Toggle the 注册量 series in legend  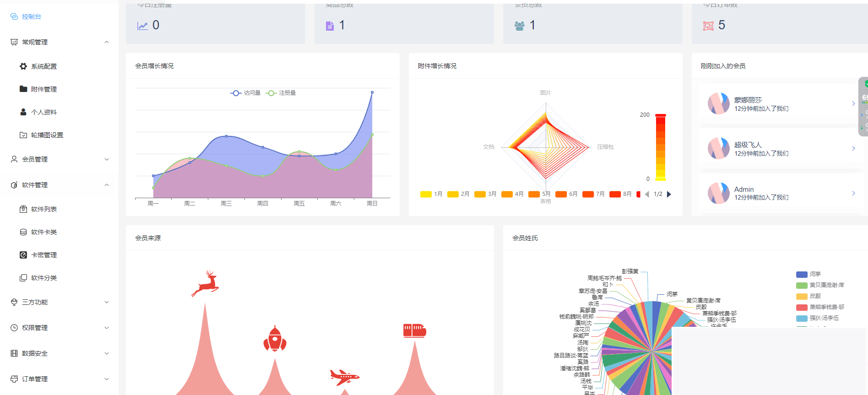(281, 93)
